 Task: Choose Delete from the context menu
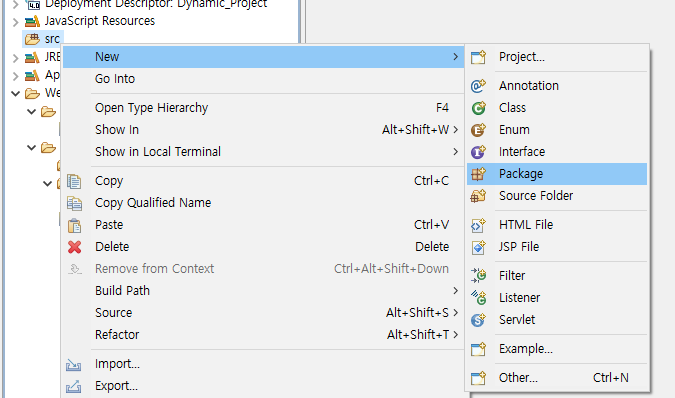click(263, 247)
